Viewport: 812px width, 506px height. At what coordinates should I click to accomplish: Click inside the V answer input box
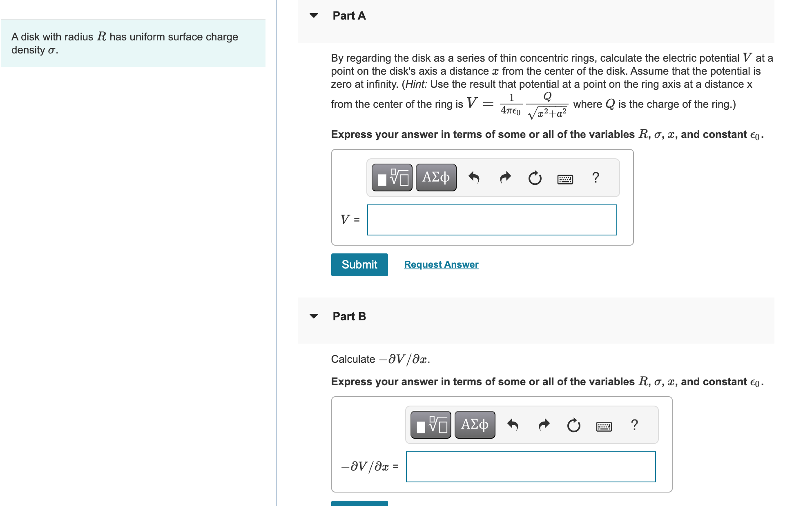[492, 220]
